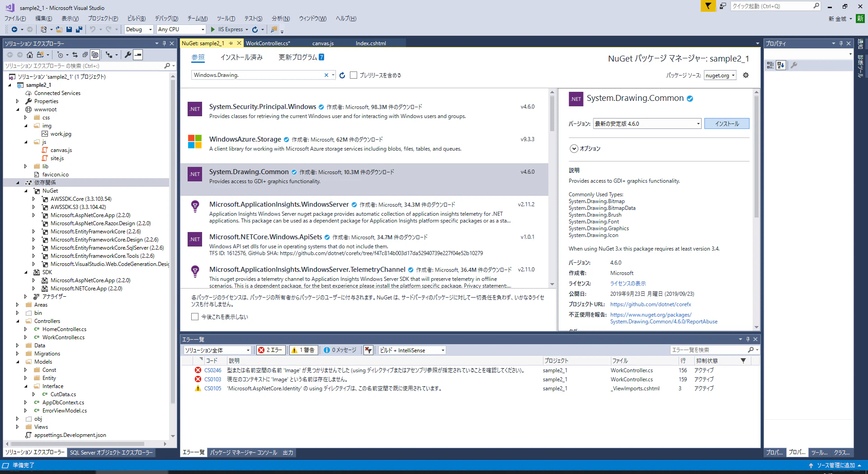Open the Build menu (ビルド)
The height and width of the screenshot is (474, 868).
click(137, 19)
